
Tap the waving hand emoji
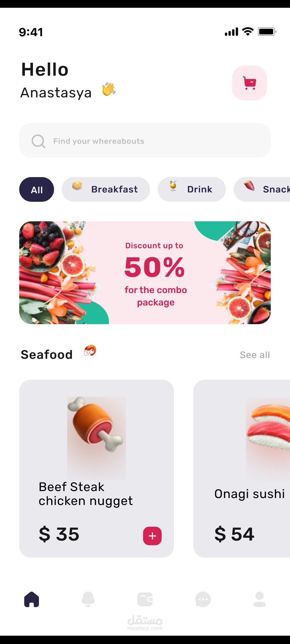[109, 89]
